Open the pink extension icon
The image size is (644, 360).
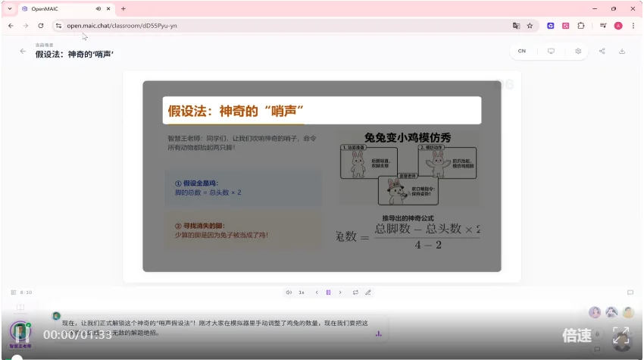[565, 26]
